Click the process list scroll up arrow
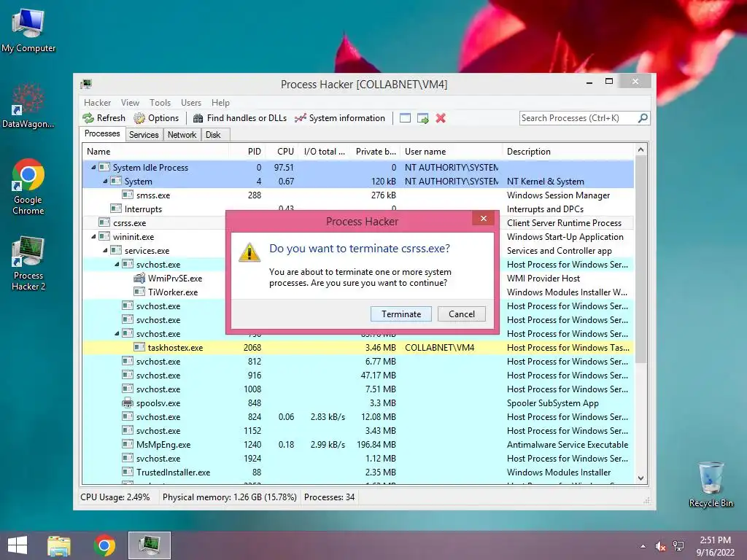 point(640,149)
